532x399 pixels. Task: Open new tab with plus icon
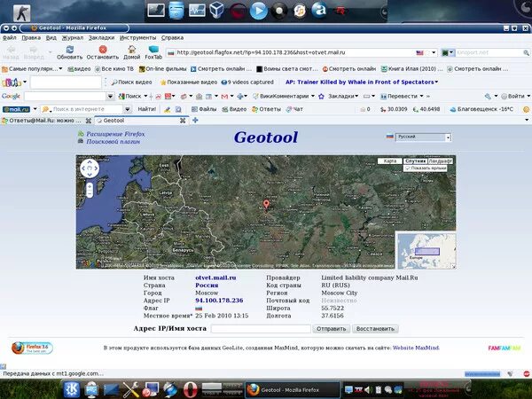click(195, 120)
